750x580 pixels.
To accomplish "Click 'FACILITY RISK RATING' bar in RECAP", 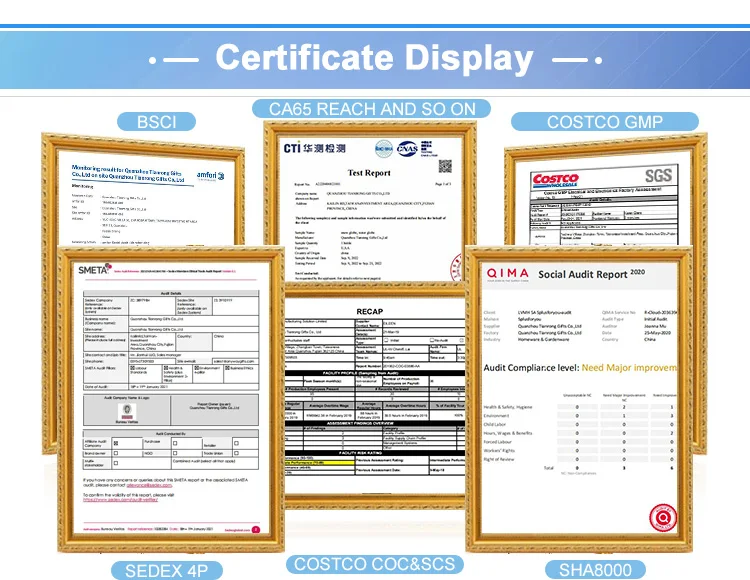I will [375, 452].
